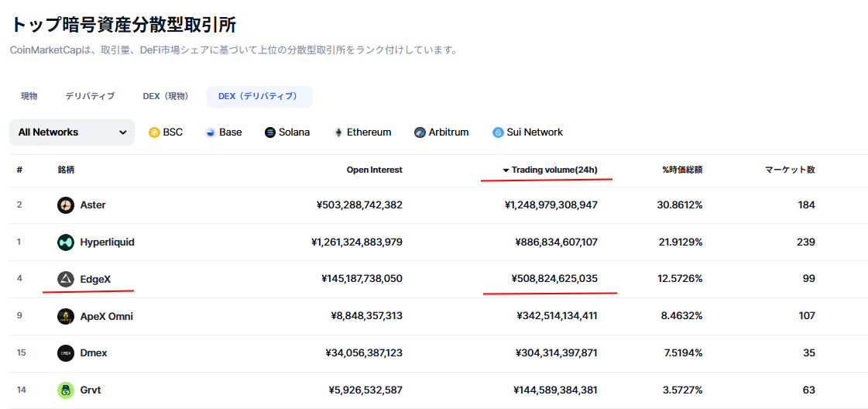The width and height of the screenshot is (868, 409).
Task: Open the All Networks dropdown
Action: [x=72, y=132]
